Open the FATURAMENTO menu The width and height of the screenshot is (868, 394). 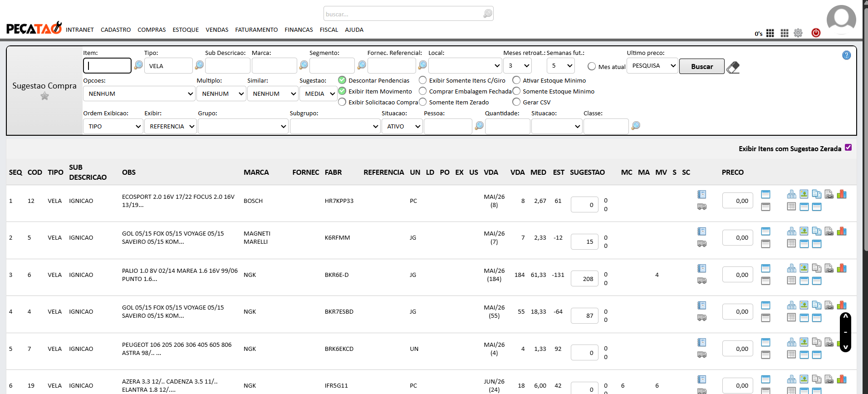[x=256, y=30]
